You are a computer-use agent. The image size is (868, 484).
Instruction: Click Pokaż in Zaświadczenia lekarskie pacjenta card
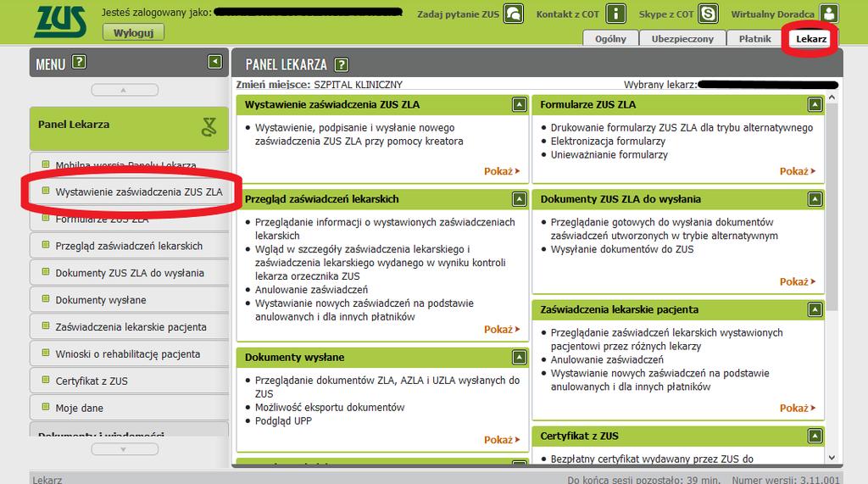click(797, 408)
